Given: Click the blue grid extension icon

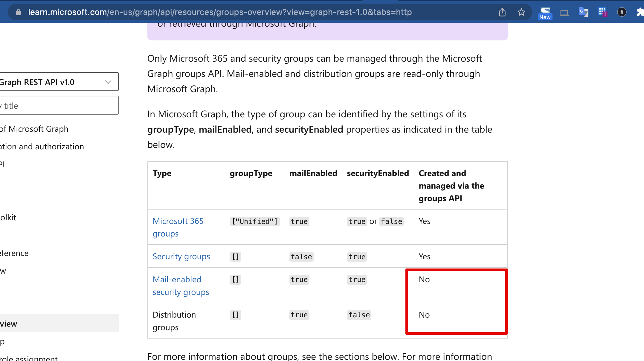Looking at the screenshot, I should (x=602, y=12).
